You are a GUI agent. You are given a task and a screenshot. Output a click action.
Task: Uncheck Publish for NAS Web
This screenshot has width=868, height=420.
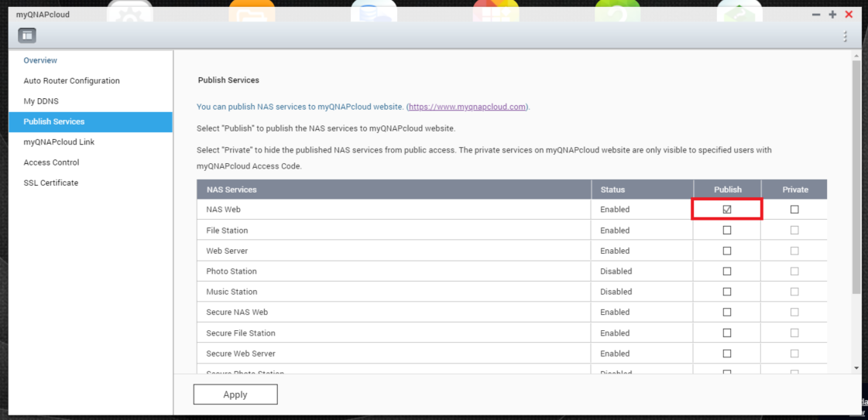(727, 210)
